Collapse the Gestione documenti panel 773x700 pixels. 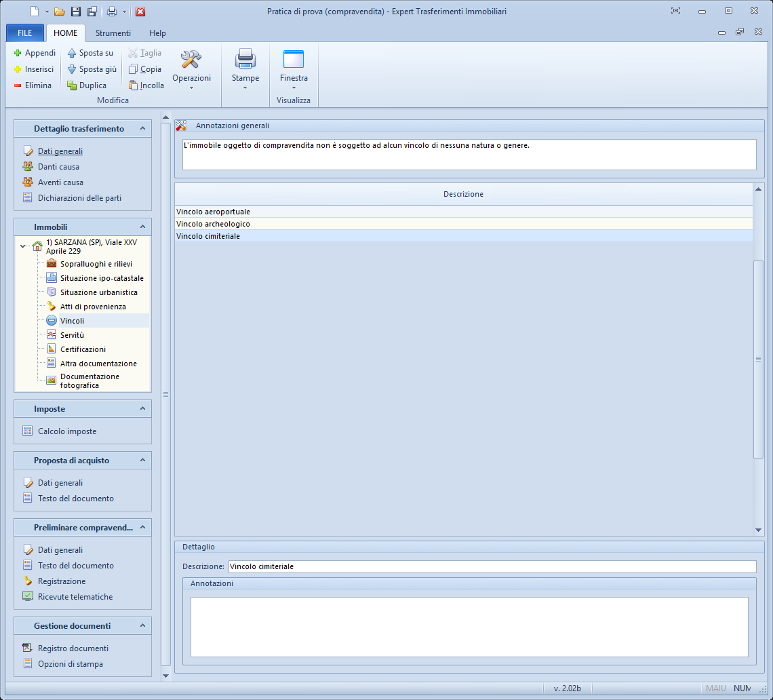click(x=142, y=625)
